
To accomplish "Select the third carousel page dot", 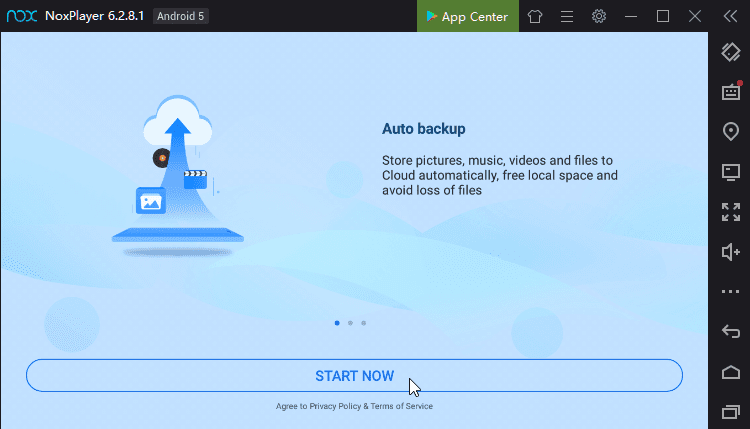I will tap(364, 323).
